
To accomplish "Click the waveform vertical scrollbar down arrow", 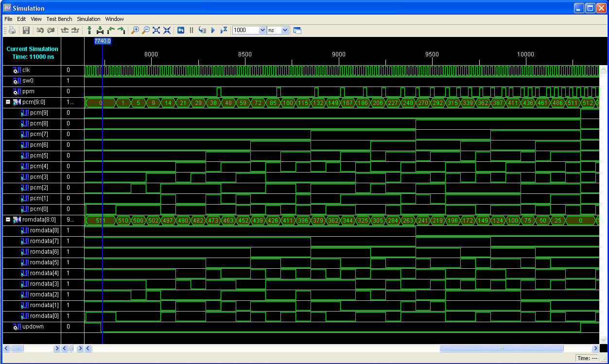I will (x=603, y=339).
